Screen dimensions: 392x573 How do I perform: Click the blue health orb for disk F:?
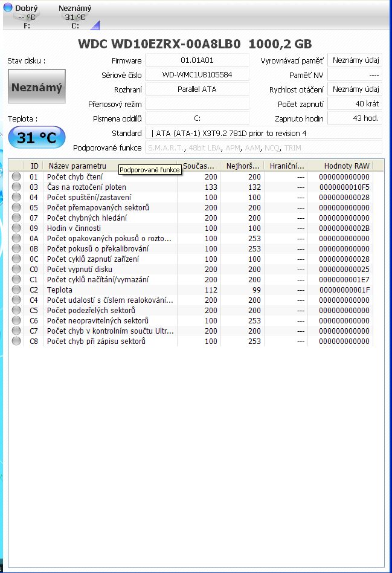[8, 8]
